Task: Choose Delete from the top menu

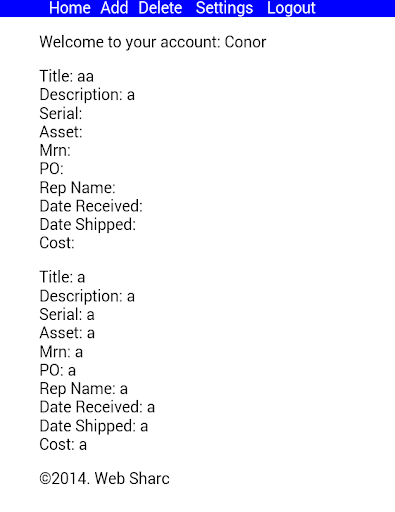Action: tap(160, 8)
